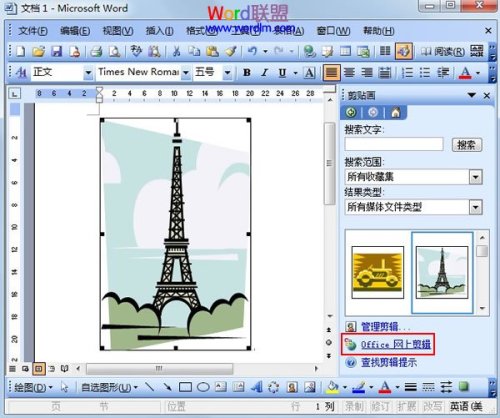Pick fill color paint bucket
The width and height of the screenshot is (500, 418).
[x=333, y=387]
